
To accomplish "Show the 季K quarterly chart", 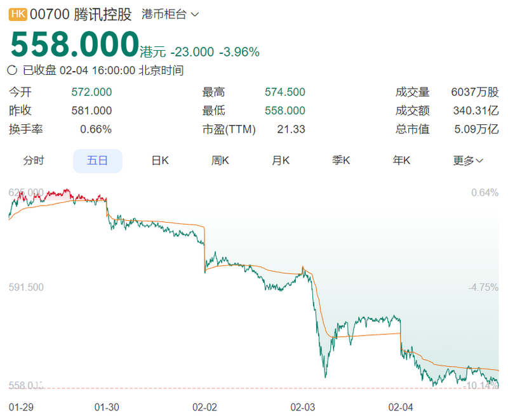I will tap(341, 161).
